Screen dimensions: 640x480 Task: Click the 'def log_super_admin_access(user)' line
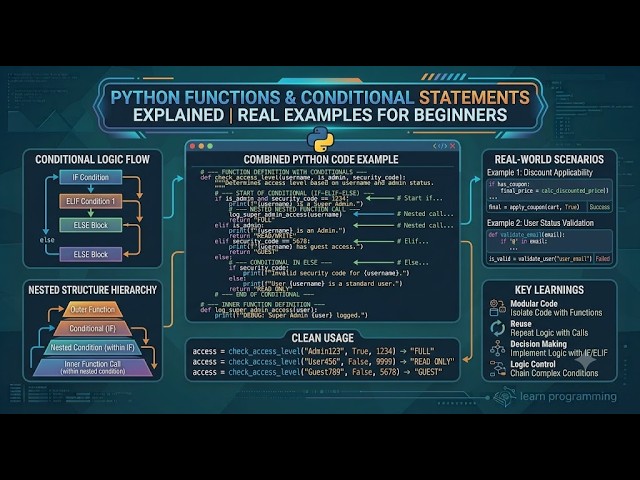point(258,310)
